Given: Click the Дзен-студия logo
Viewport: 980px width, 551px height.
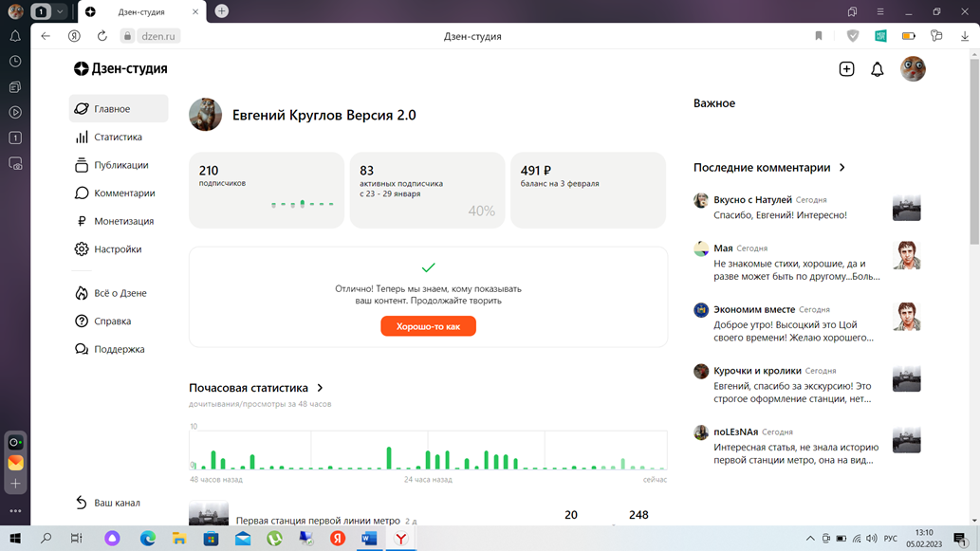Looking at the screenshot, I should pos(120,68).
